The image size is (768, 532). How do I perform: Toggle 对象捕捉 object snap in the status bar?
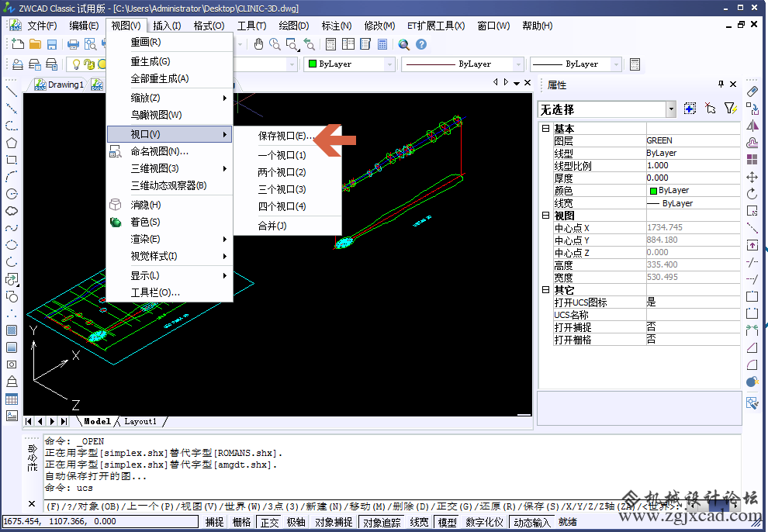334,522
